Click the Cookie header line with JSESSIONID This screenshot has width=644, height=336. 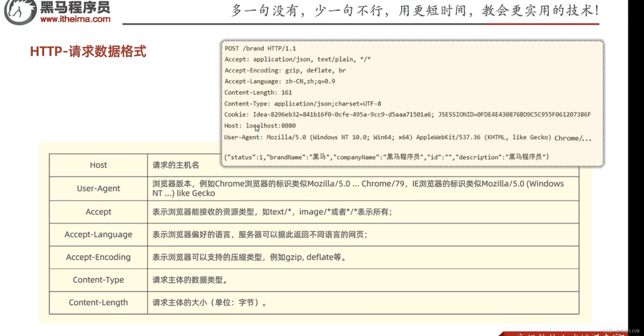click(x=407, y=114)
